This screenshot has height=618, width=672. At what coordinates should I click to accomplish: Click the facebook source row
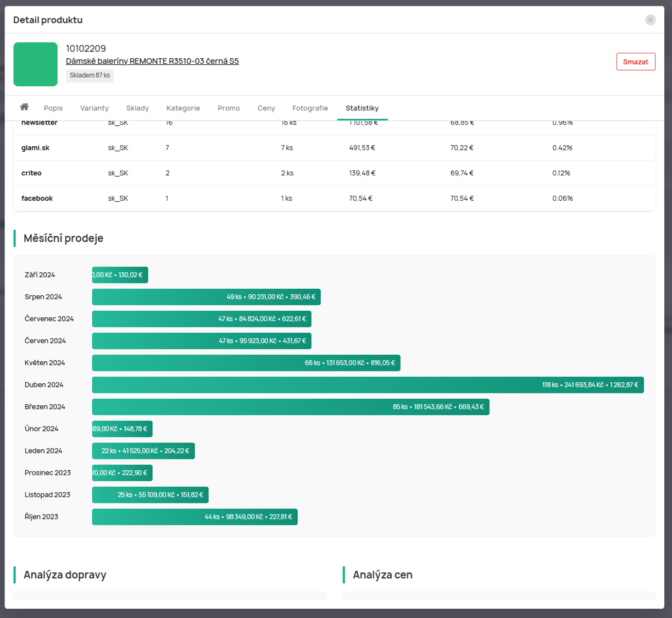(334, 198)
